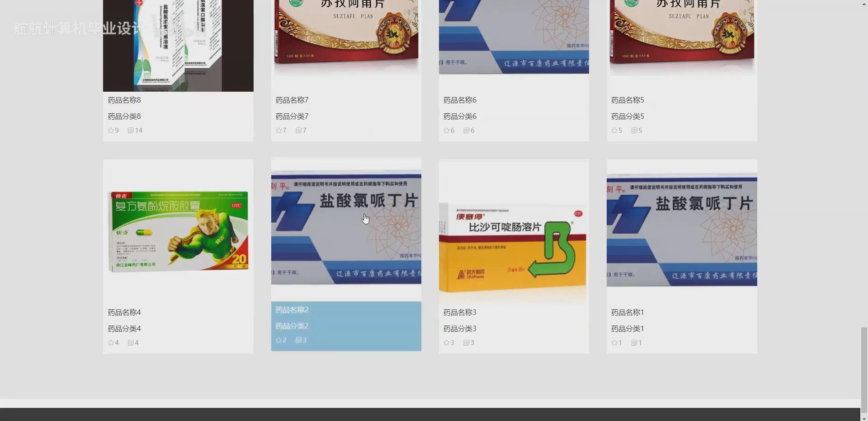Open the 药品名称6 title link
Screen dimensions: 868x421
click(460, 100)
